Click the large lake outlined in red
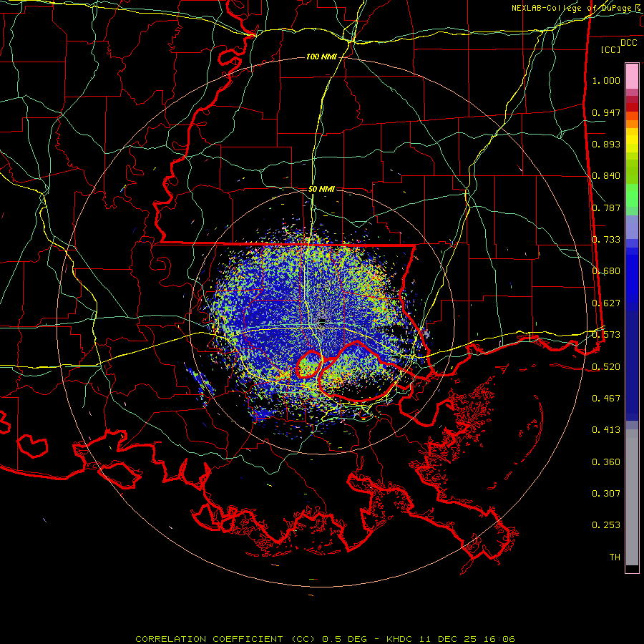 point(359,371)
